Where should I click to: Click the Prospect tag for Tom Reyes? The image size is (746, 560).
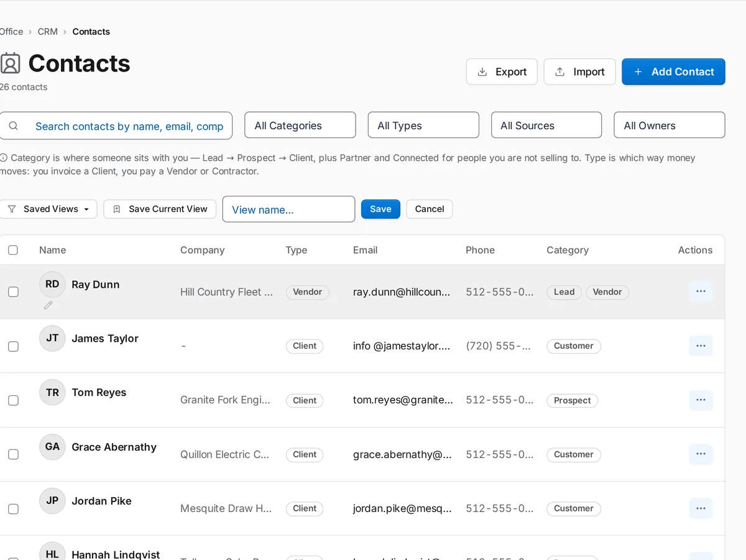pos(573,400)
